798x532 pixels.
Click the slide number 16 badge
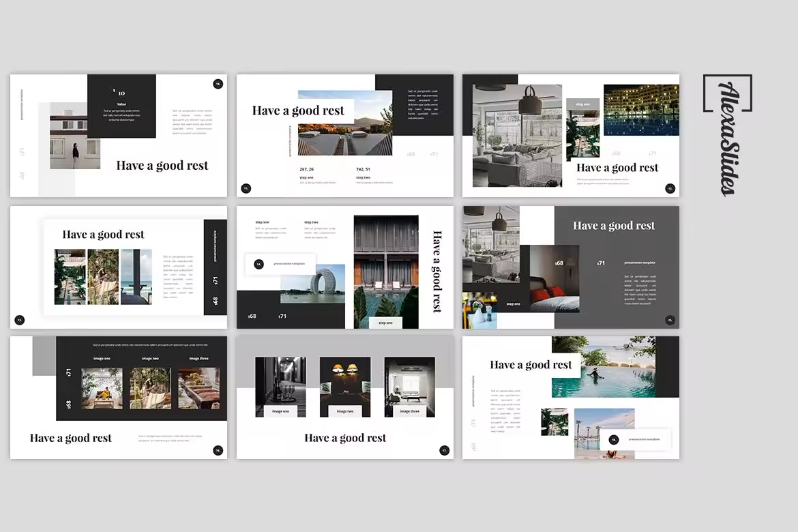218,450
